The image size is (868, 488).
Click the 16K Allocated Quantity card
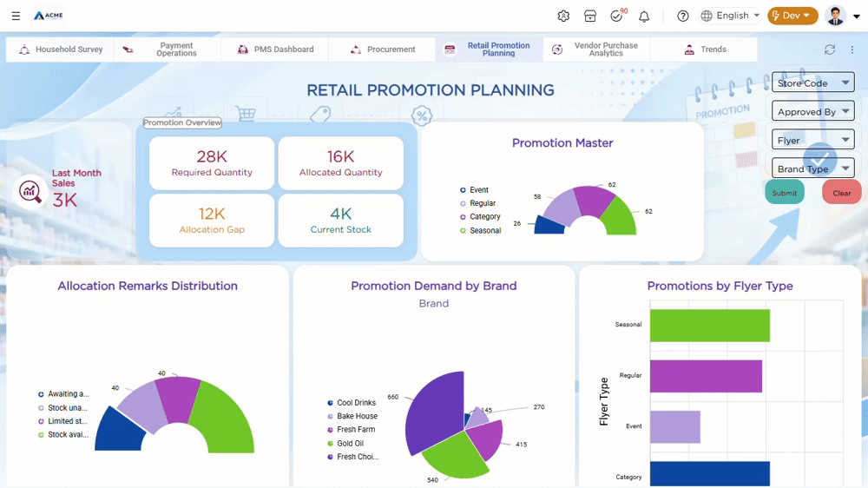tap(340, 163)
